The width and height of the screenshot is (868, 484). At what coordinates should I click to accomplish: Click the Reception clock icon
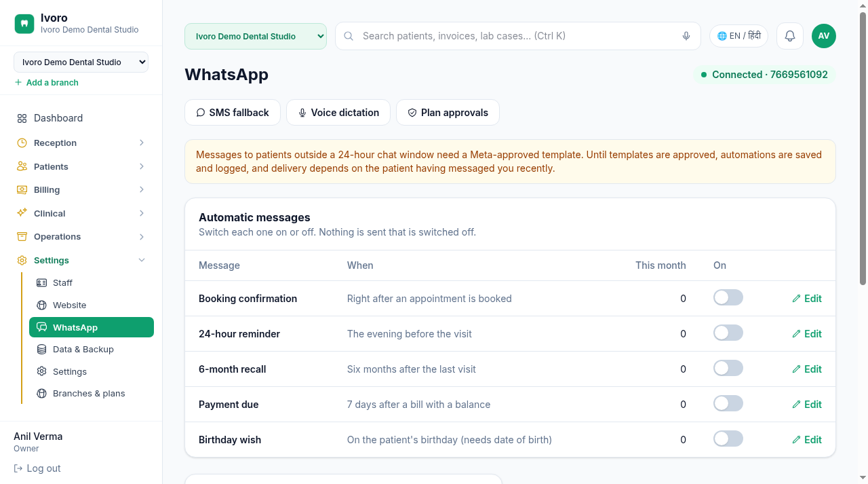coord(22,143)
